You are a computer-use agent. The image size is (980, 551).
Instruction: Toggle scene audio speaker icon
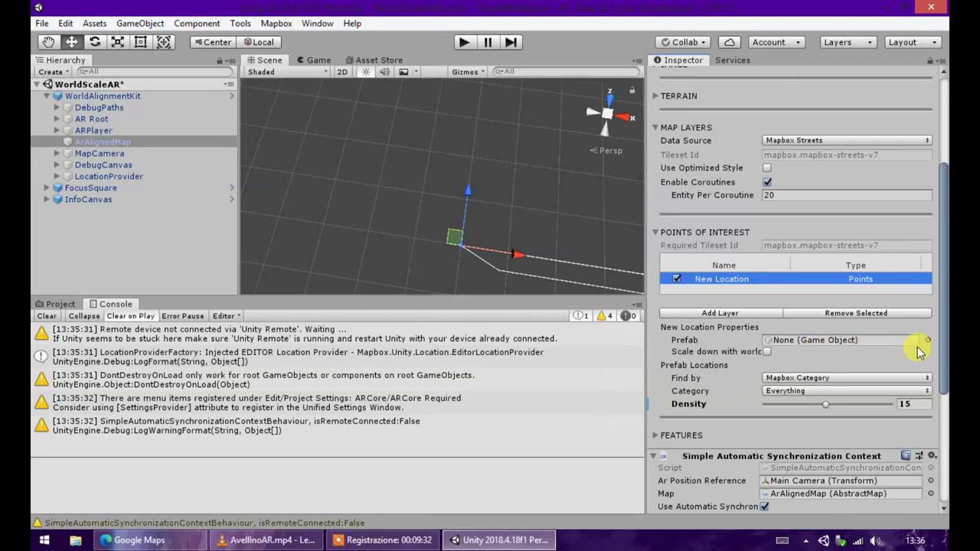[x=384, y=72]
